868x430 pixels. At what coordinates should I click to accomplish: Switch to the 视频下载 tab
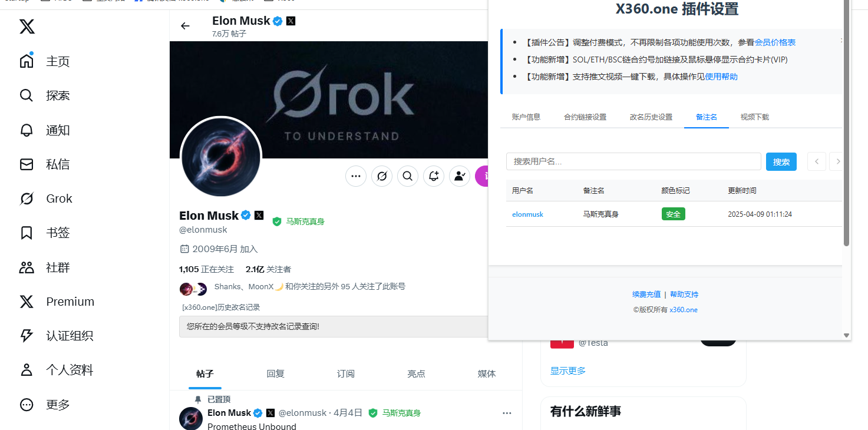(x=755, y=117)
